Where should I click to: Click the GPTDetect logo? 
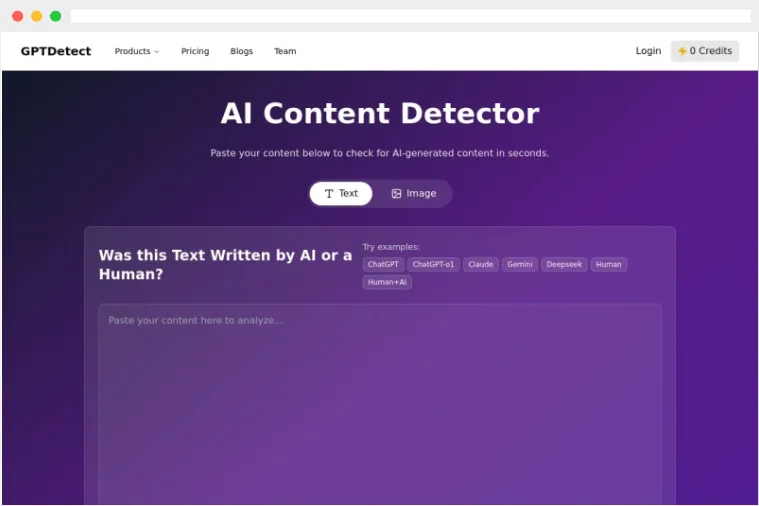(x=56, y=51)
